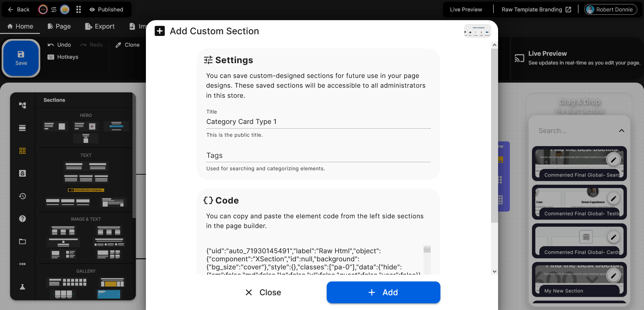Click the Live Preview cast icon

(519, 58)
